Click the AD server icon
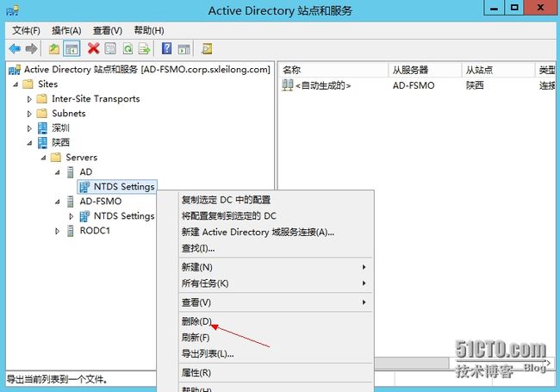The image size is (560, 392). point(71,172)
